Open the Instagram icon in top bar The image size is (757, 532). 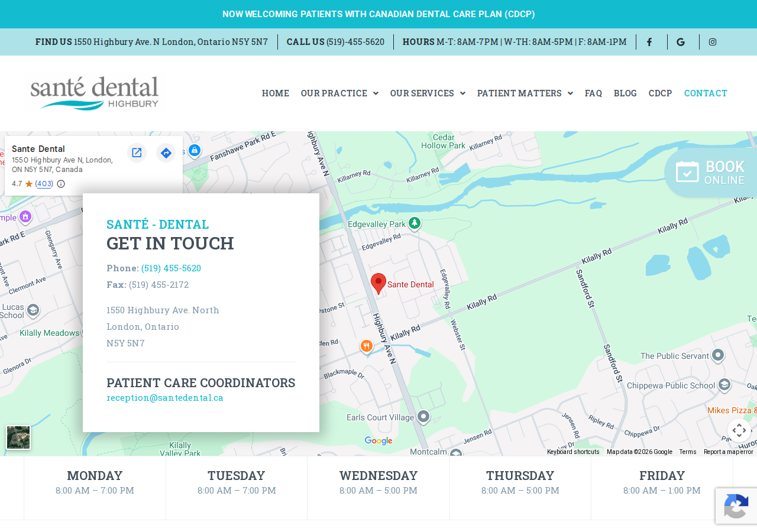tap(713, 42)
